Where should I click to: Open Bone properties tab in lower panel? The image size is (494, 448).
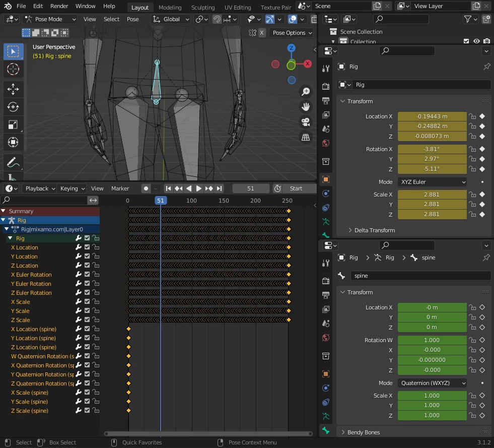click(x=326, y=431)
